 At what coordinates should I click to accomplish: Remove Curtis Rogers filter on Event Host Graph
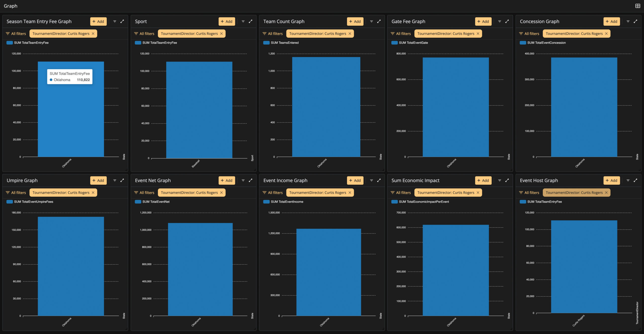[x=606, y=192]
